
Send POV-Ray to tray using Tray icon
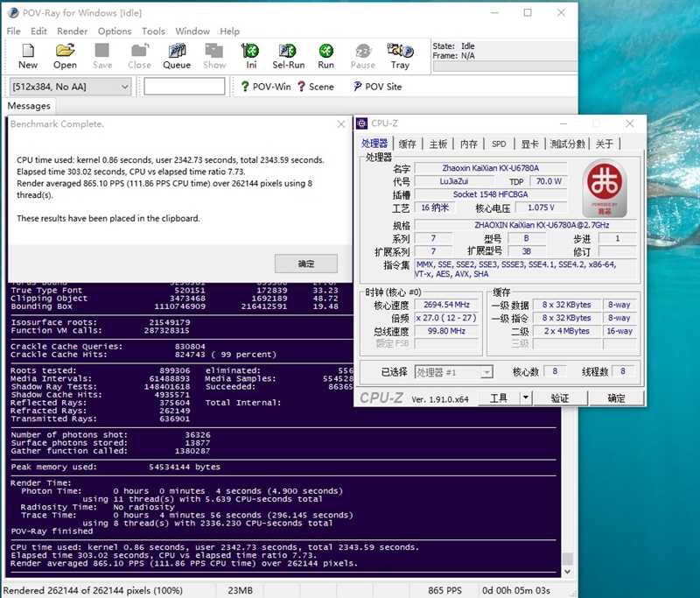[x=401, y=54]
